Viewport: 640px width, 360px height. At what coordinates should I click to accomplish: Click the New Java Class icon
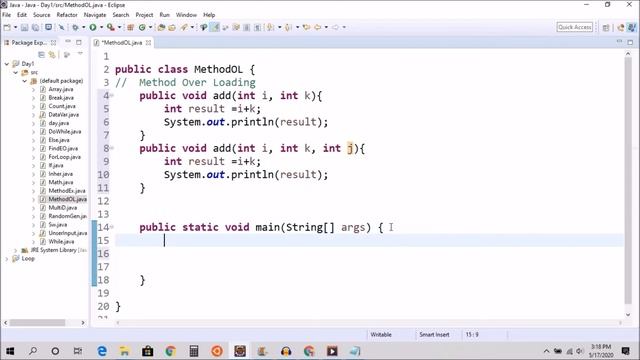pos(142,27)
